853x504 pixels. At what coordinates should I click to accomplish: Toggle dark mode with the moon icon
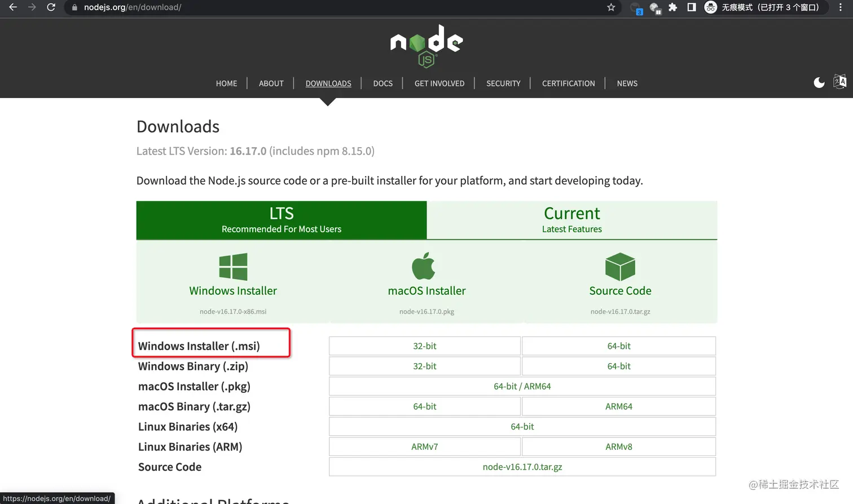point(819,83)
